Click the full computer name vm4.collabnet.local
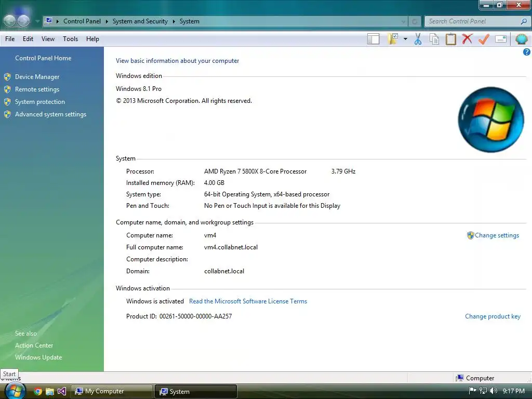532x399 pixels. point(231,247)
